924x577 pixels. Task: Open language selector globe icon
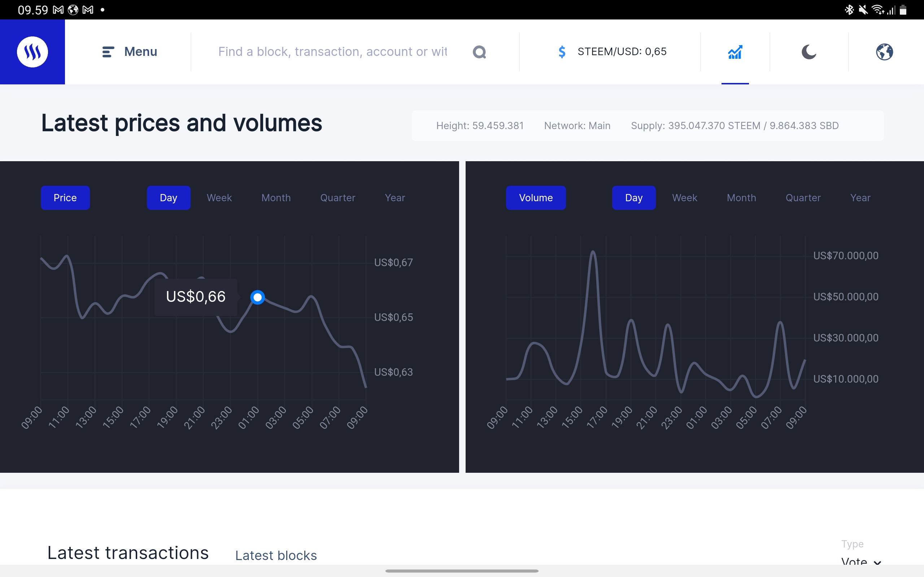tap(884, 52)
